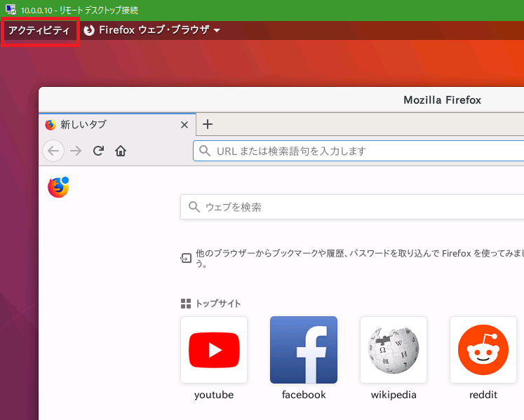Focus the URL address bar
Viewport: 524px width, 420px height.
[x=358, y=151]
